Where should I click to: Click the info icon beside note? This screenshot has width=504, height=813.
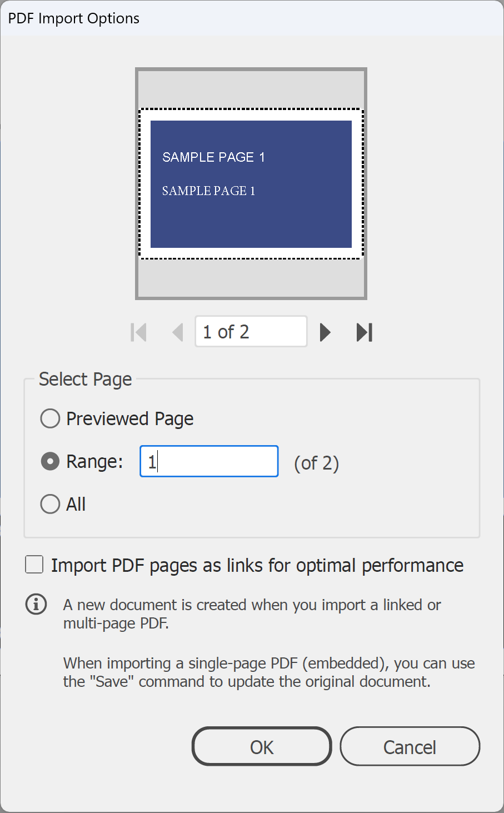point(36,604)
